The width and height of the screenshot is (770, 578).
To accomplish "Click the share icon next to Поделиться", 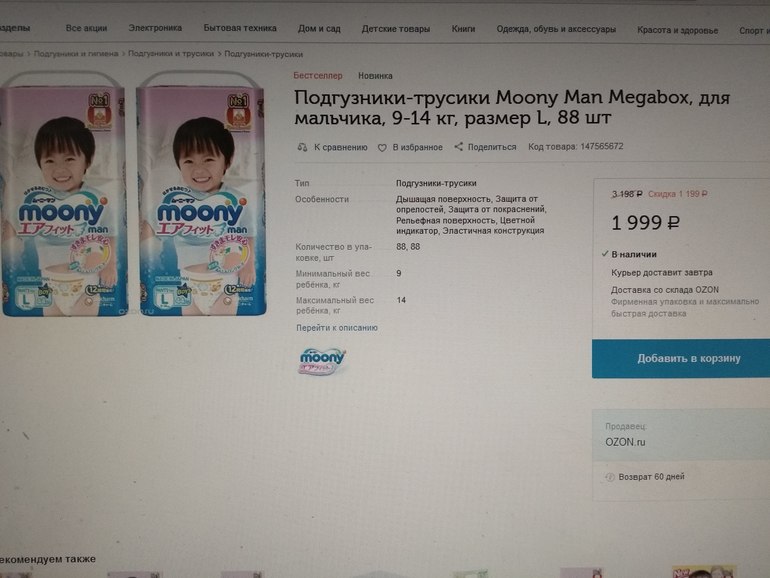I will (459, 146).
